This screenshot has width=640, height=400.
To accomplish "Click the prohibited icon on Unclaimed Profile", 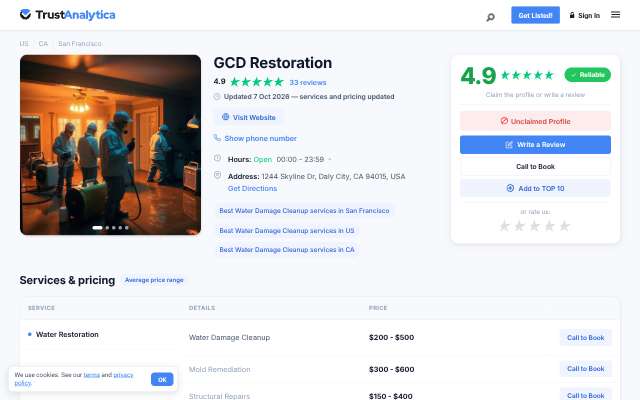I will (504, 121).
